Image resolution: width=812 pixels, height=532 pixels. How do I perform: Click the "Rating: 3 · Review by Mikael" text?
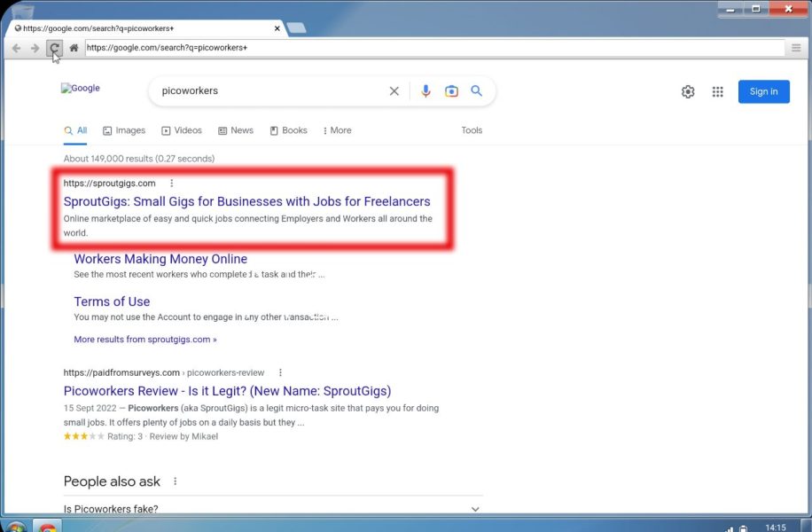162,437
